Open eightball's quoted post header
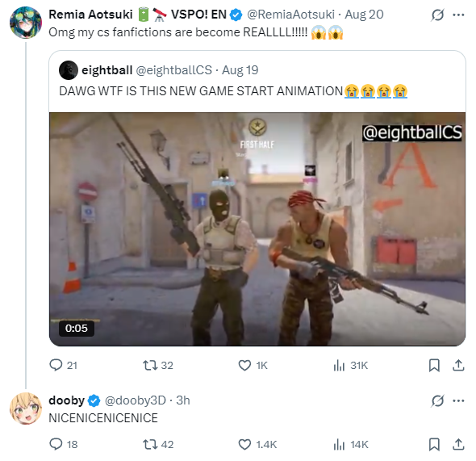 pyautogui.click(x=158, y=70)
